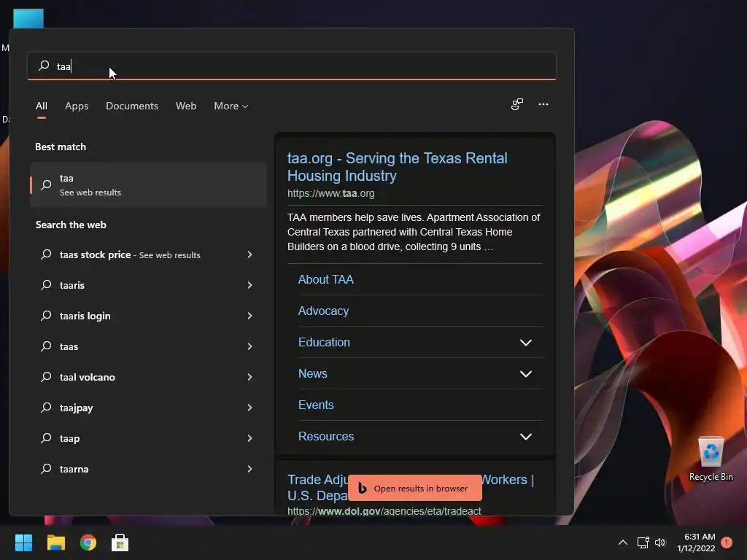Open the volume speaker tray icon

[x=659, y=542]
